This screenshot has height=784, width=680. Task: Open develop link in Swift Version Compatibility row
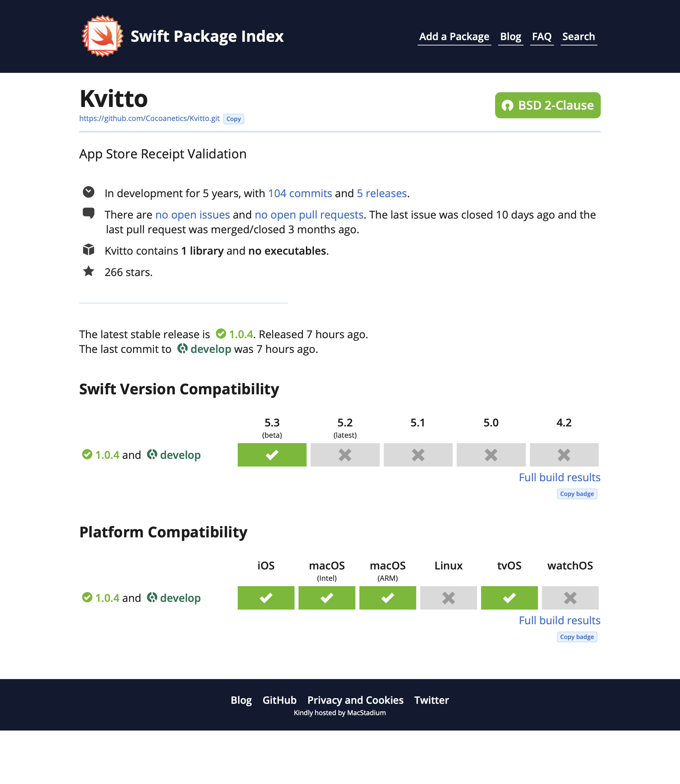(180, 455)
